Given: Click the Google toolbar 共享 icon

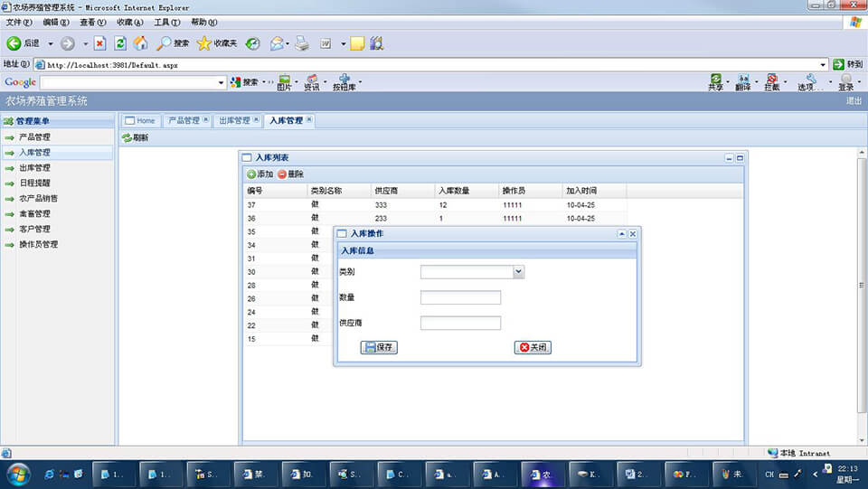Looking at the screenshot, I should click(715, 82).
